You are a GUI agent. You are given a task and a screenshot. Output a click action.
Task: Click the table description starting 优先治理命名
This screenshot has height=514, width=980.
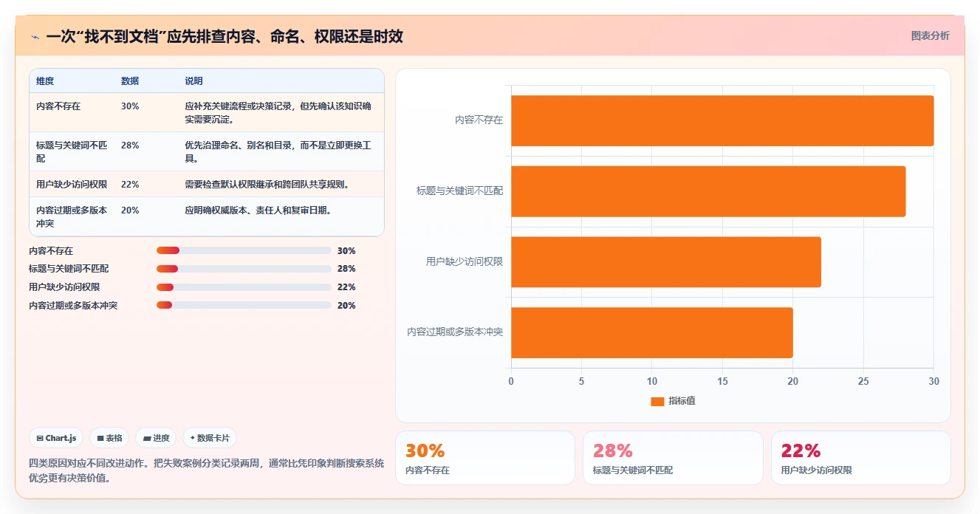pyautogui.click(x=278, y=151)
